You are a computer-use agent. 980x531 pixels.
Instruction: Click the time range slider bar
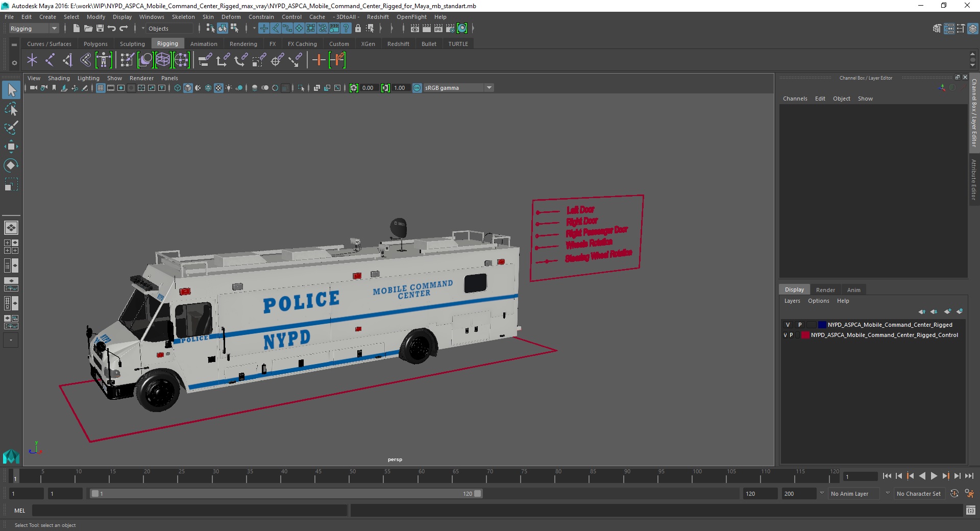point(286,494)
